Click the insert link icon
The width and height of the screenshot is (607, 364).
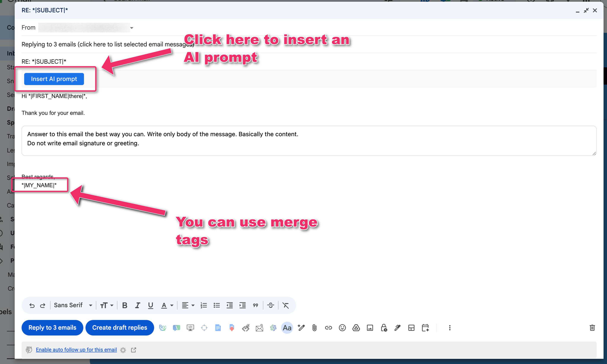328,328
